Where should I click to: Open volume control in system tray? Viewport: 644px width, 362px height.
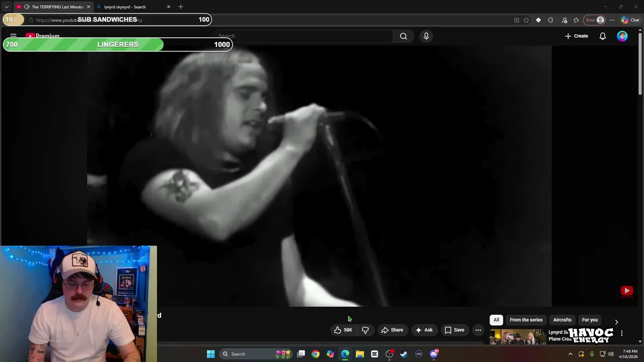[x=611, y=354]
